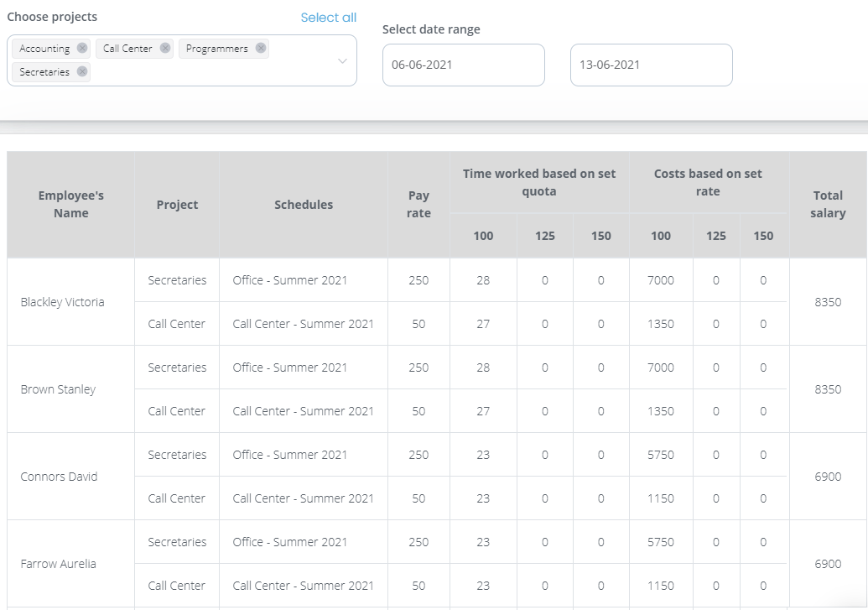Remove the Programmers project tag

261,48
